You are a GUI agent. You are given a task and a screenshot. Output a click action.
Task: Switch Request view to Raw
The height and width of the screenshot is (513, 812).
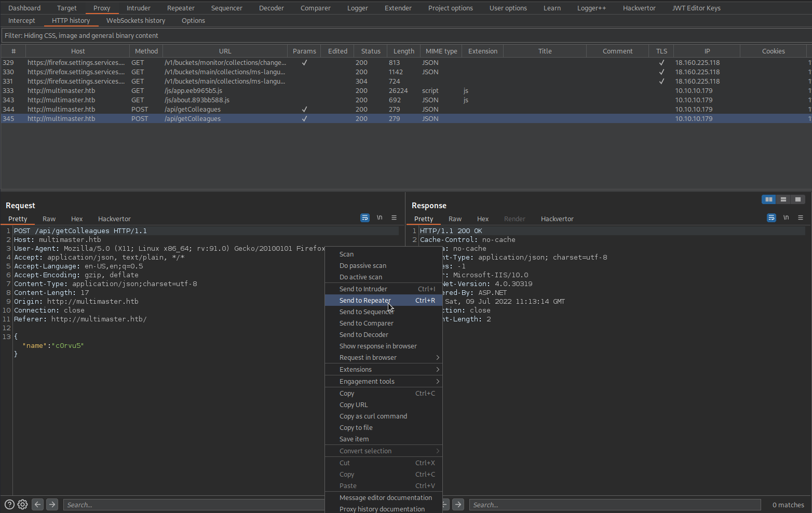point(49,219)
